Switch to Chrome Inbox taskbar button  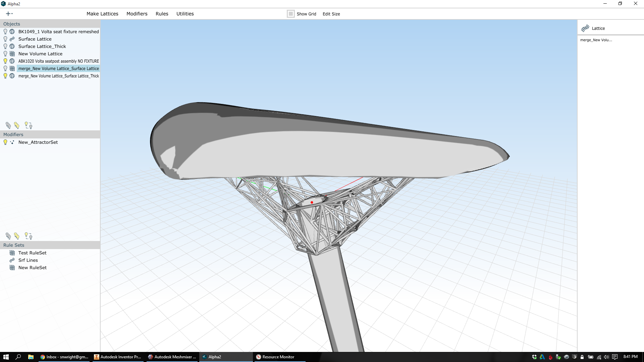(x=64, y=357)
